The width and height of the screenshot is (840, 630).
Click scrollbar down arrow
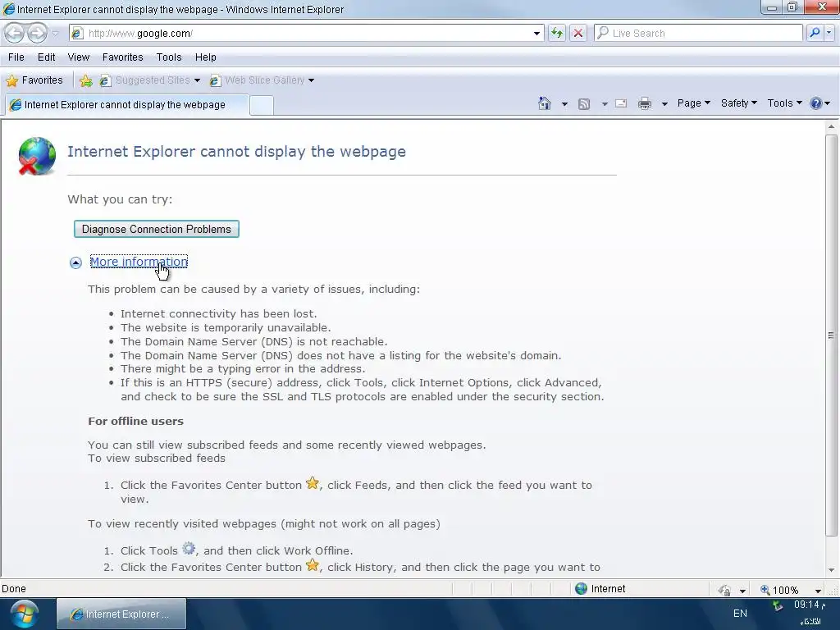[x=832, y=571]
